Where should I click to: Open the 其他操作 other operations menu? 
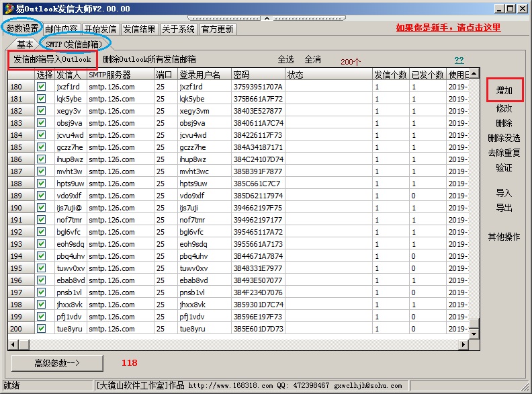[x=504, y=237]
